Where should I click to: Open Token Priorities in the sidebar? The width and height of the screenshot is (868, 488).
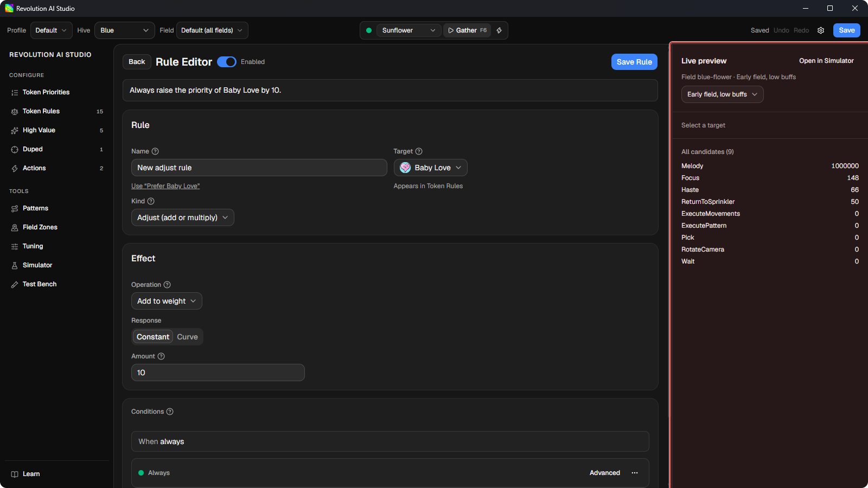[x=57, y=92]
